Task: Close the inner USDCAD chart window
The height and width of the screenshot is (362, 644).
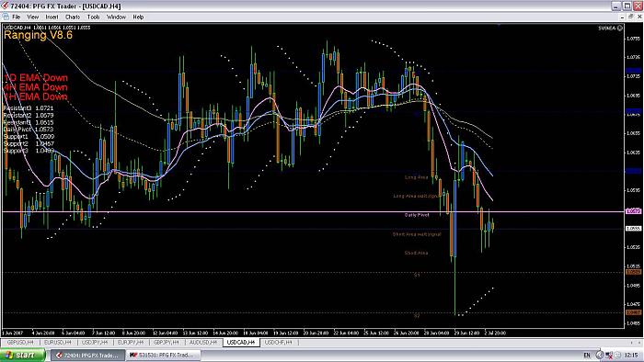Action: [639, 17]
